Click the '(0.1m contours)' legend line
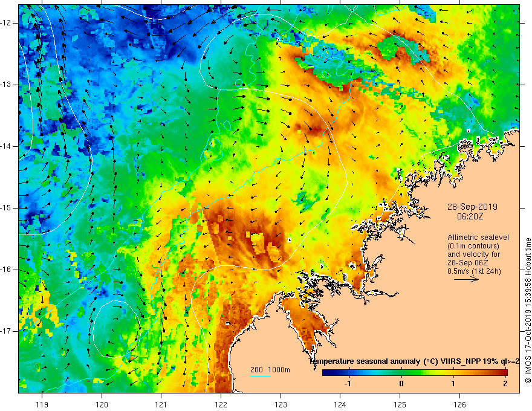 pyautogui.click(x=473, y=246)
